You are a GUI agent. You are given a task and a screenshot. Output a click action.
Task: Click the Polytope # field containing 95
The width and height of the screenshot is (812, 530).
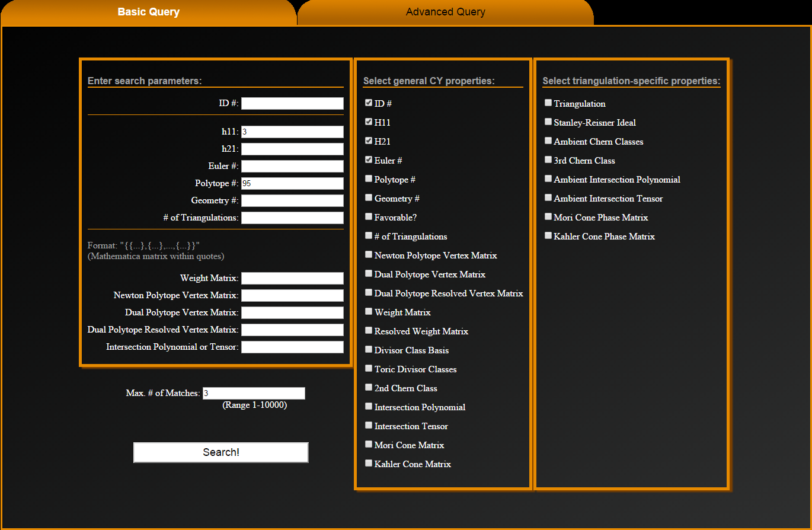pos(292,184)
